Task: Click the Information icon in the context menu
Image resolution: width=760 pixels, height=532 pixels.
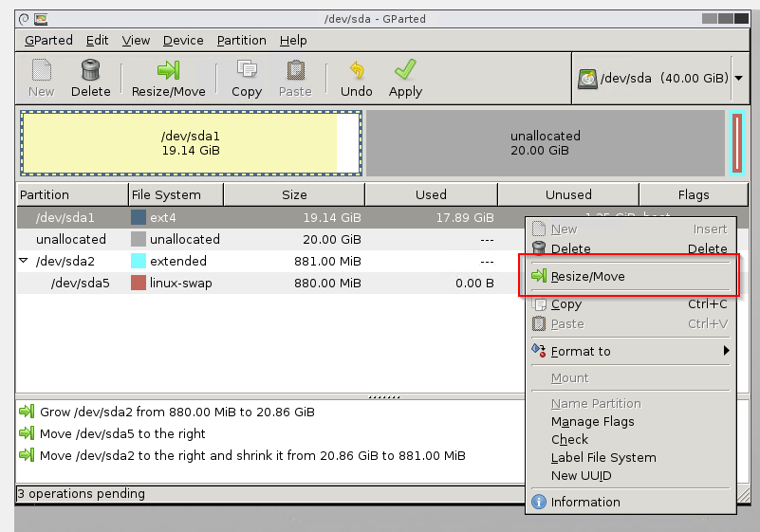Action: click(539, 502)
